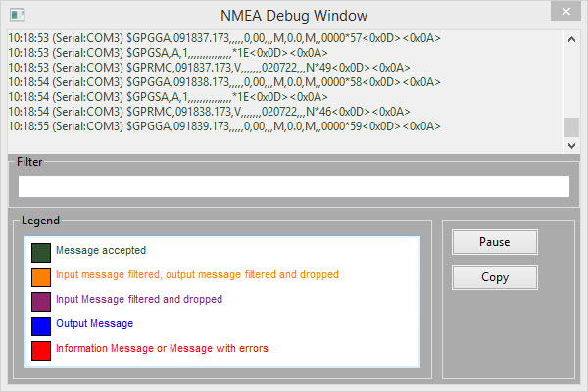Click the NMEA Debug Window title bar icon

coord(17,15)
